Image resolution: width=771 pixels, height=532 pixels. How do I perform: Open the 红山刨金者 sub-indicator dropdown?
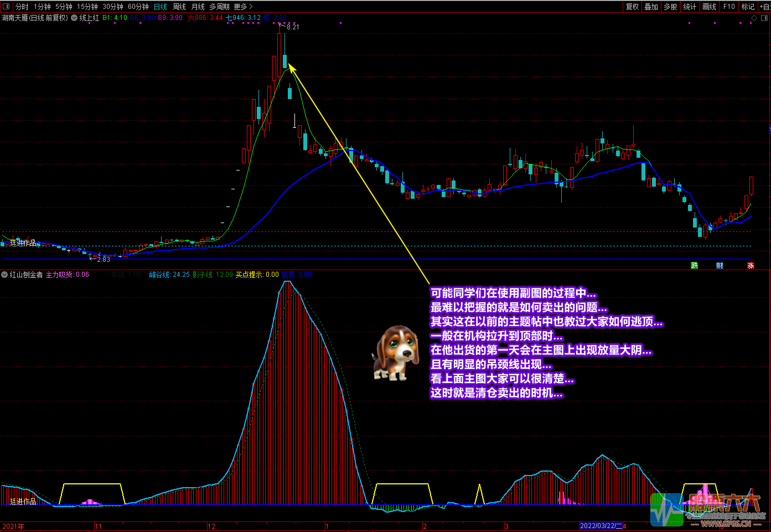pos(5,275)
